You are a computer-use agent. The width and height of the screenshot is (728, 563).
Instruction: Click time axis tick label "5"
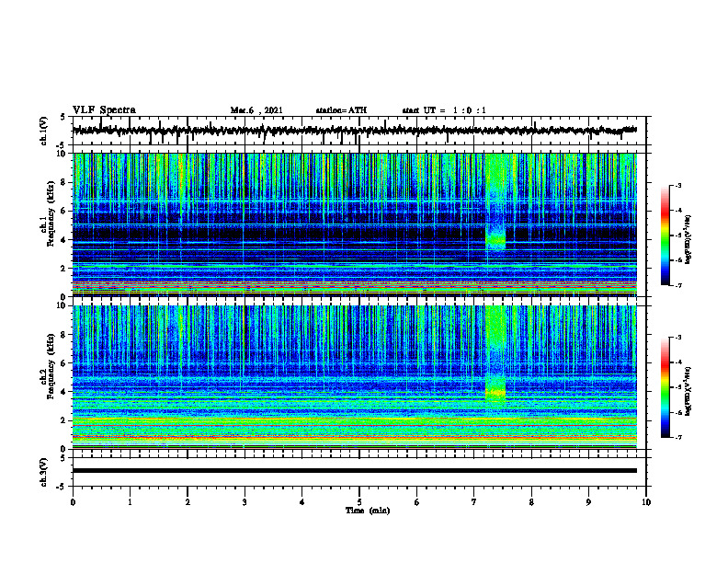(359, 502)
